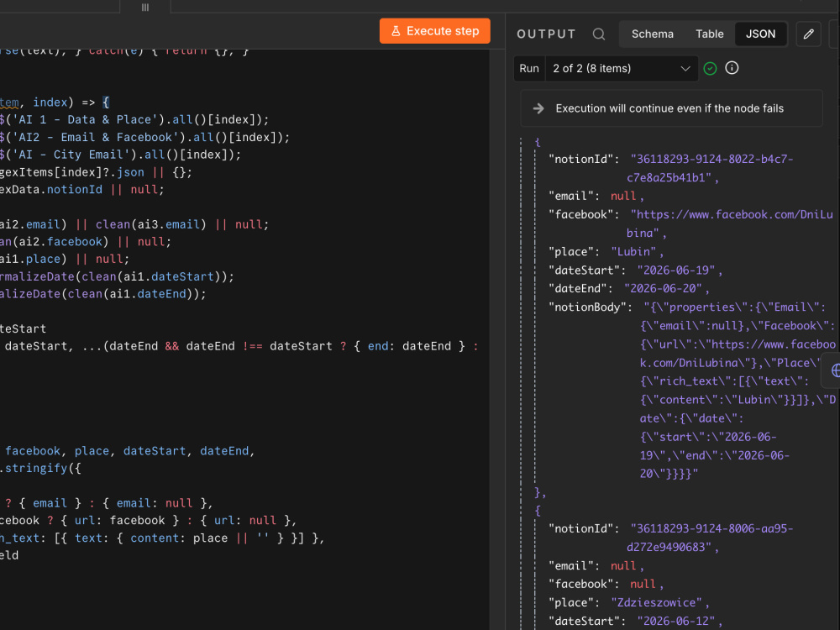This screenshot has height=630, width=840.
Task: Select the JSON view tab
Action: point(760,34)
